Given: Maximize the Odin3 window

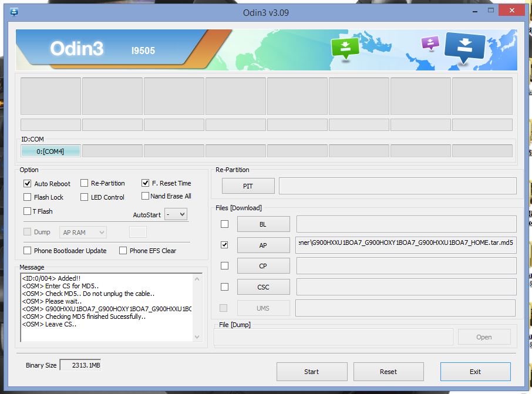Looking at the screenshot, I should pos(491,11).
